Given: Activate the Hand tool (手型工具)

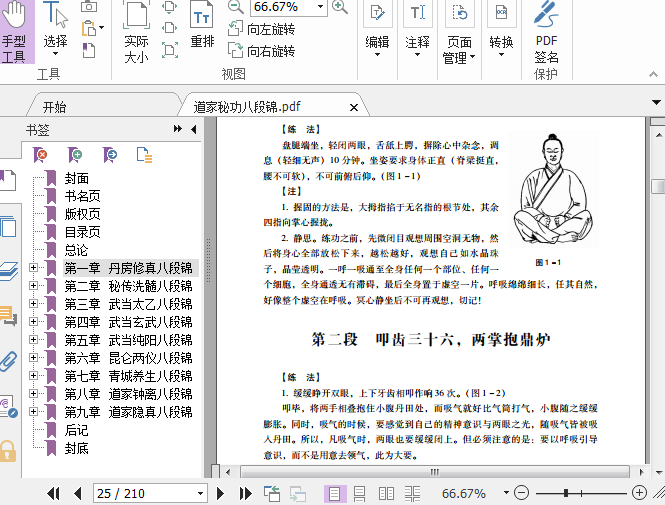Looking at the screenshot, I should pyautogui.click(x=15, y=32).
